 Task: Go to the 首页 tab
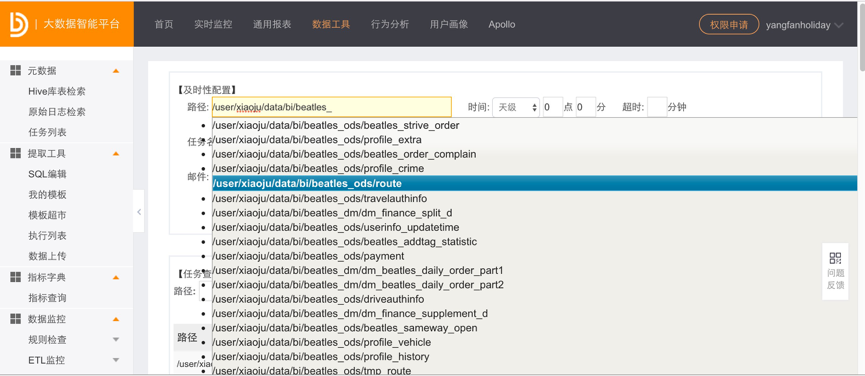(x=164, y=24)
